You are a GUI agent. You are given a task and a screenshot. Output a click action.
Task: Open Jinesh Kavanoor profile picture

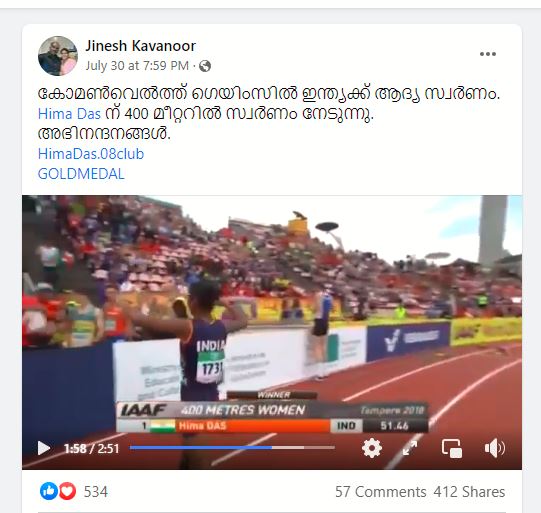point(58,56)
